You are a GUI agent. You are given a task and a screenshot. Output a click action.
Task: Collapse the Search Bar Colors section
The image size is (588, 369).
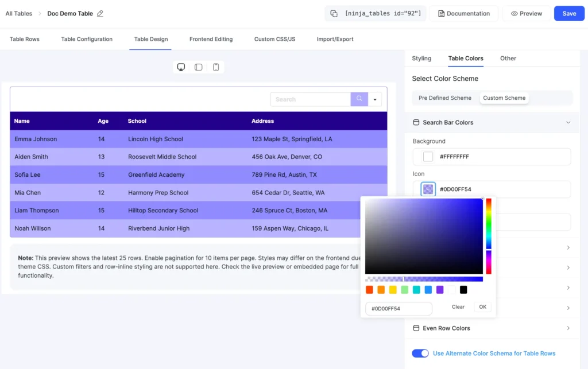pyautogui.click(x=568, y=122)
